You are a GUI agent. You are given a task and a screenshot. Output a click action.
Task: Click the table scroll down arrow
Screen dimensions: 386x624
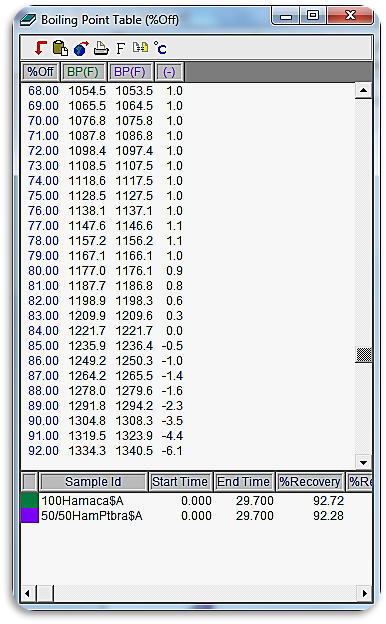point(363,462)
